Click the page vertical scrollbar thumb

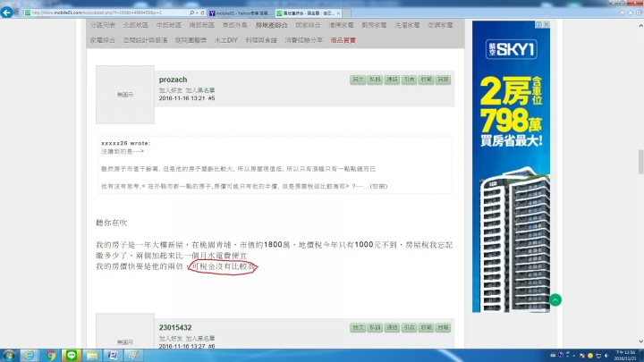coord(640,162)
